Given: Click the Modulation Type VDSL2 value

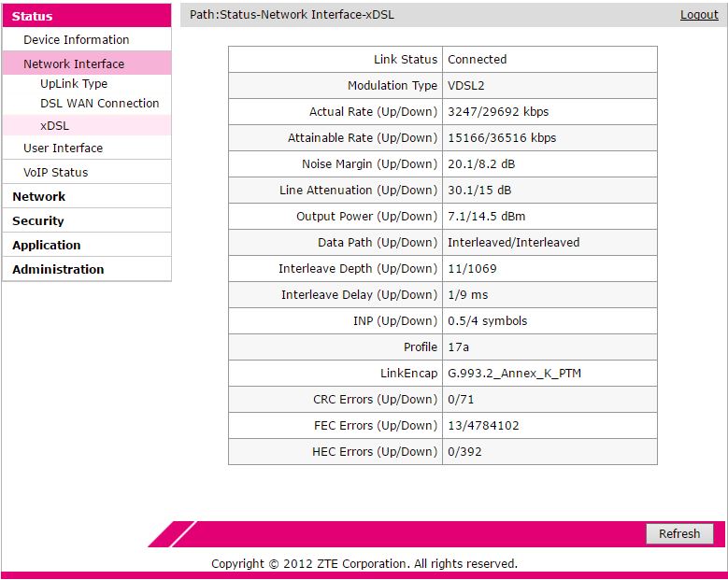Looking at the screenshot, I should pos(469,86).
